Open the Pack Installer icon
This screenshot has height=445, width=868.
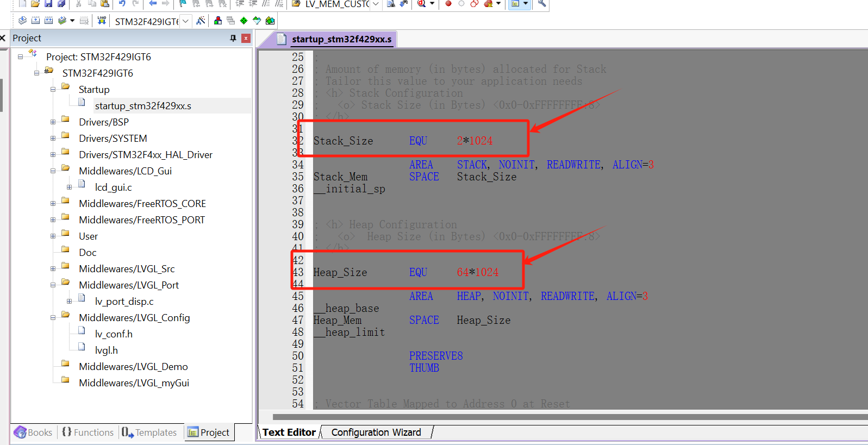tap(270, 21)
